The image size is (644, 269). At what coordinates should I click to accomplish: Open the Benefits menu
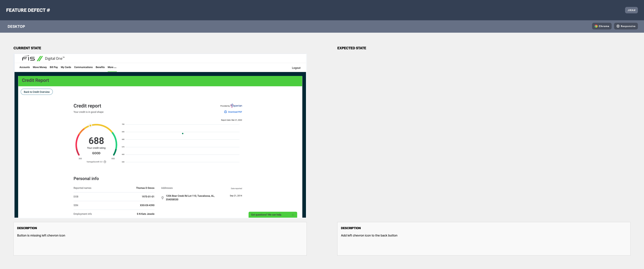tap(100, 67)
